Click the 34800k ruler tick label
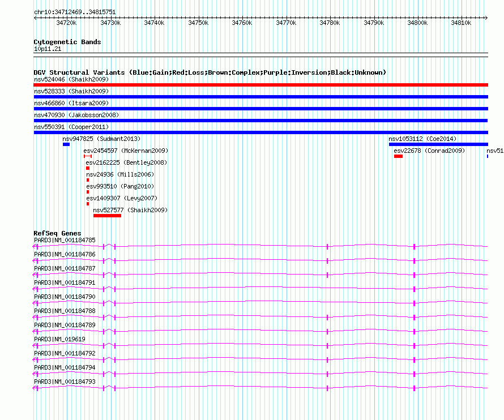 pos(417,23)
